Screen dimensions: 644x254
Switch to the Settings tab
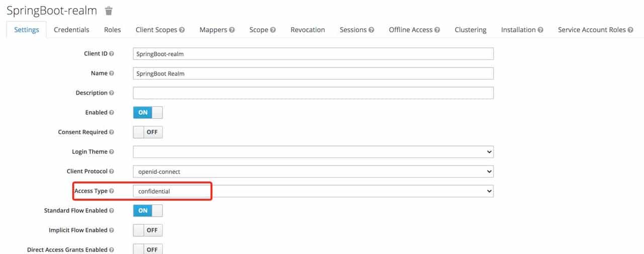click(x=27, y=30)
